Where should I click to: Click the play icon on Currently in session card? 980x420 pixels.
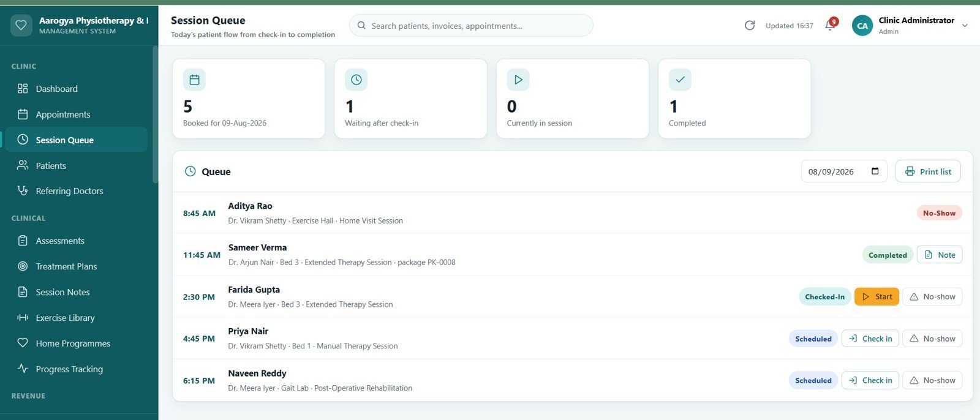518,80
